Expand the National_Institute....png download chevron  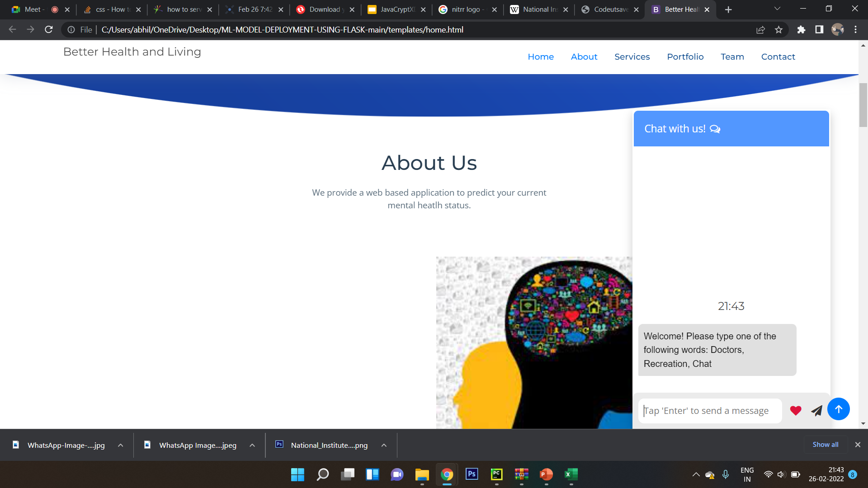tap(383, 445)
